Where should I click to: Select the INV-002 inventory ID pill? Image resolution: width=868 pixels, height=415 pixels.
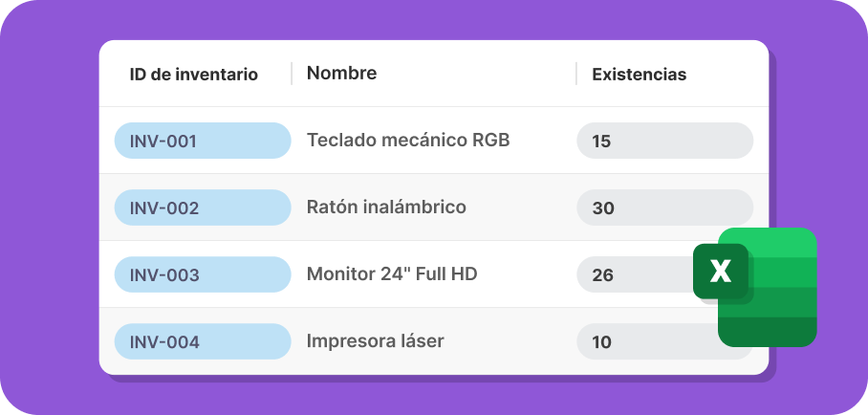click(203, 207)
